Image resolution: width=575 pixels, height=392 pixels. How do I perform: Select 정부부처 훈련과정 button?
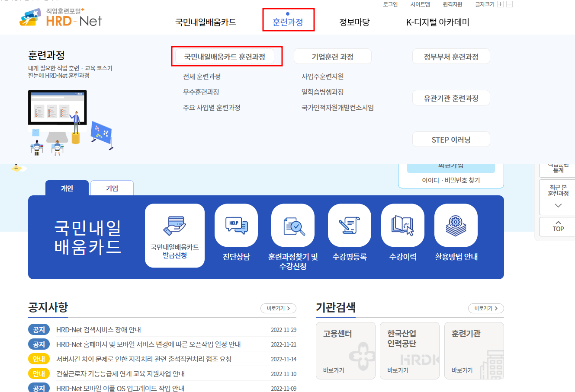point(451,57)
